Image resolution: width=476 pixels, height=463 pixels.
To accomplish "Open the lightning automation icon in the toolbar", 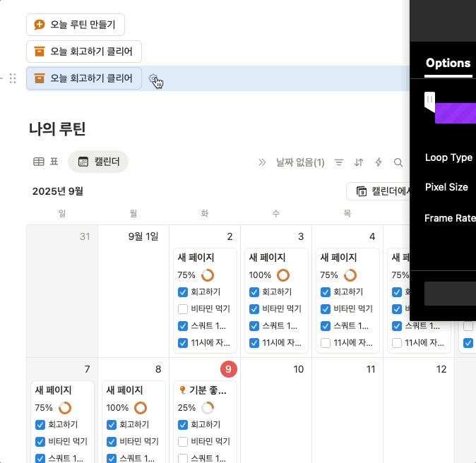I will click(379, 162).
